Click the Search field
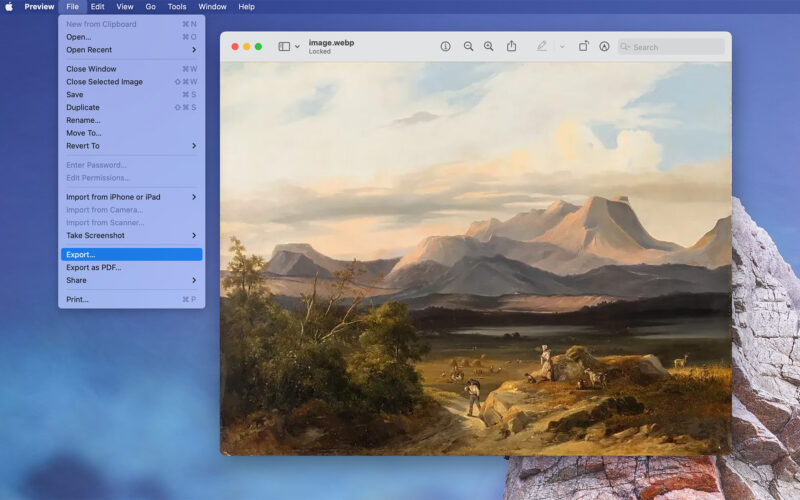 tap(671, 47)
